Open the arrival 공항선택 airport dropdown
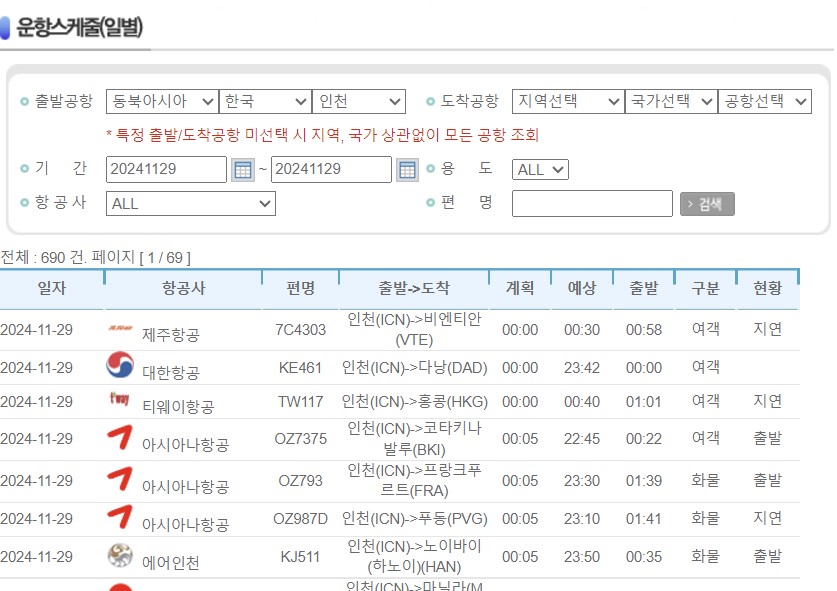The height and width of the screenshot is (591, 837). click(x=765, y=100)
